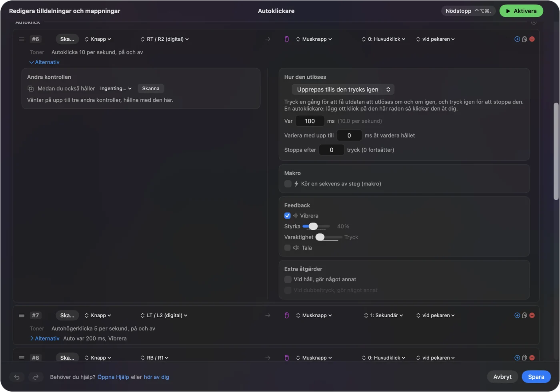This screenshot has width=560, height=392.
Task: Open the '1: Sekundär' dropdown
Action: click(384, 315)
